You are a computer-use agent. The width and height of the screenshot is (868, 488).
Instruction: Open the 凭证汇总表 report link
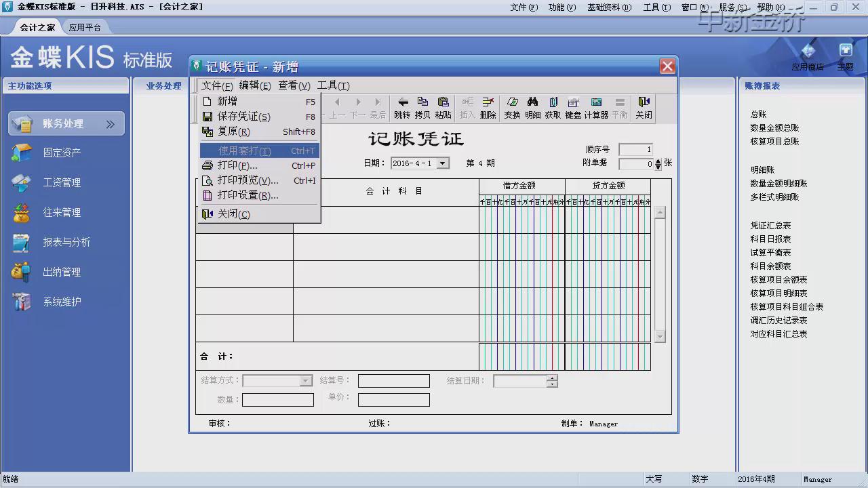click(x=770, y=226)
